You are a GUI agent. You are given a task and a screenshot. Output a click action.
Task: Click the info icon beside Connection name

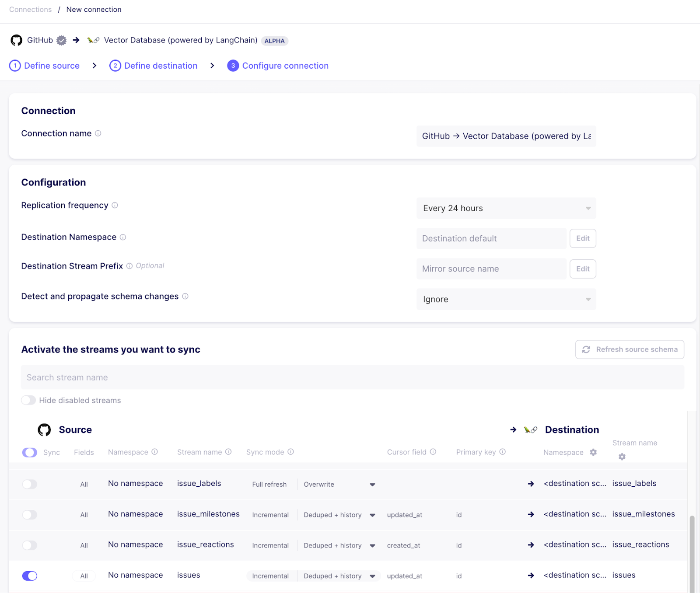tap(98, 133)
